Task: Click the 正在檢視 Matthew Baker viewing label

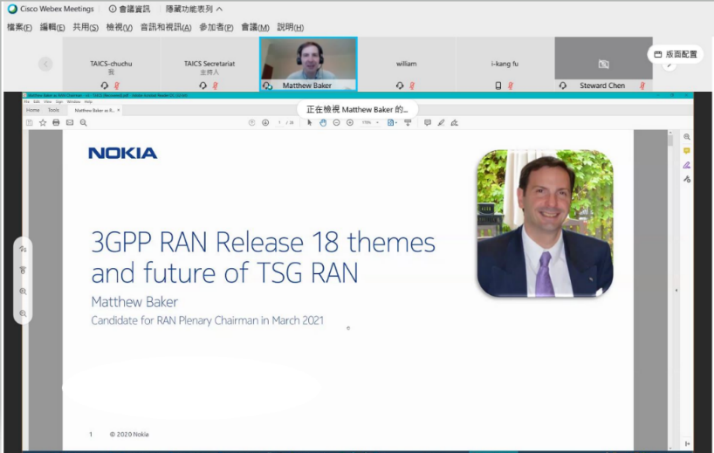Action: 357,109
